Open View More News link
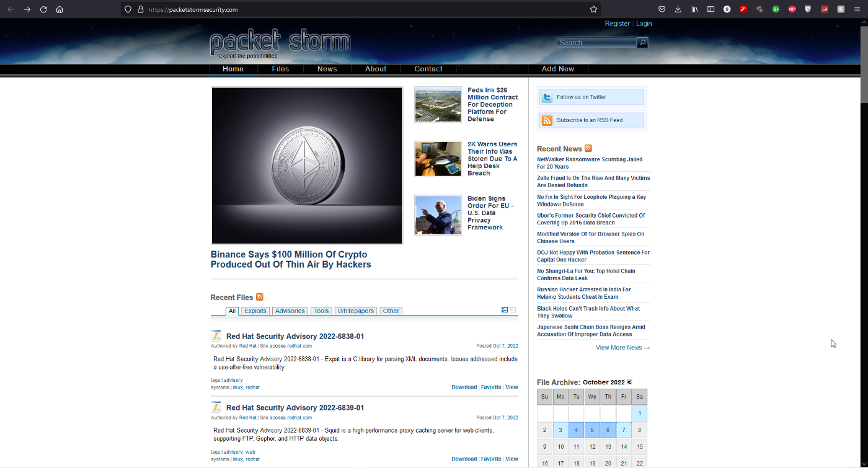This screenshot has height=468, width=868. point(623,348)
